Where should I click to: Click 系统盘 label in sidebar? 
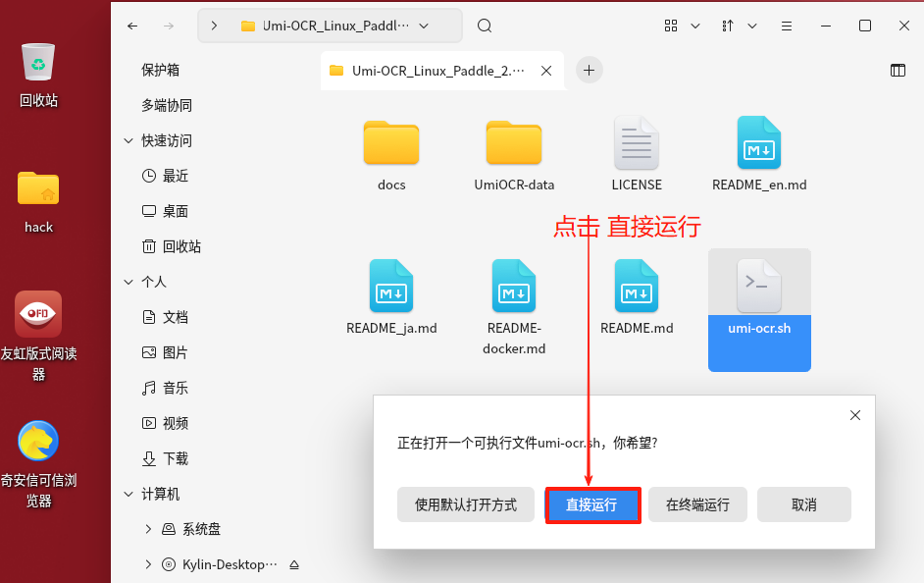(201, 529)
